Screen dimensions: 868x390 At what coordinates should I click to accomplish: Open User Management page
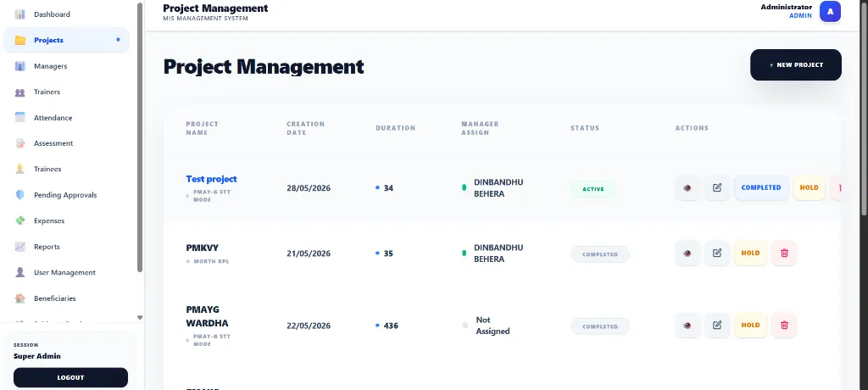[66, 272]
